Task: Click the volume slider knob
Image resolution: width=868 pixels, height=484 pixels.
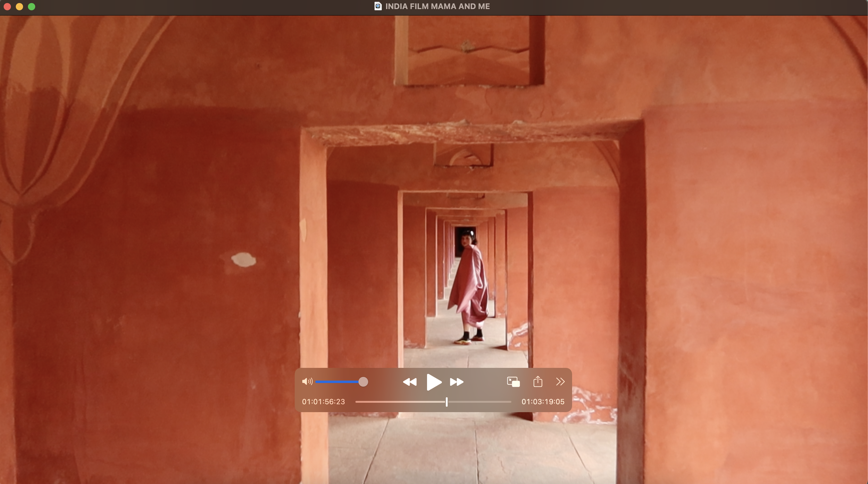Action: pyautogui.click(x=363, y=382)
